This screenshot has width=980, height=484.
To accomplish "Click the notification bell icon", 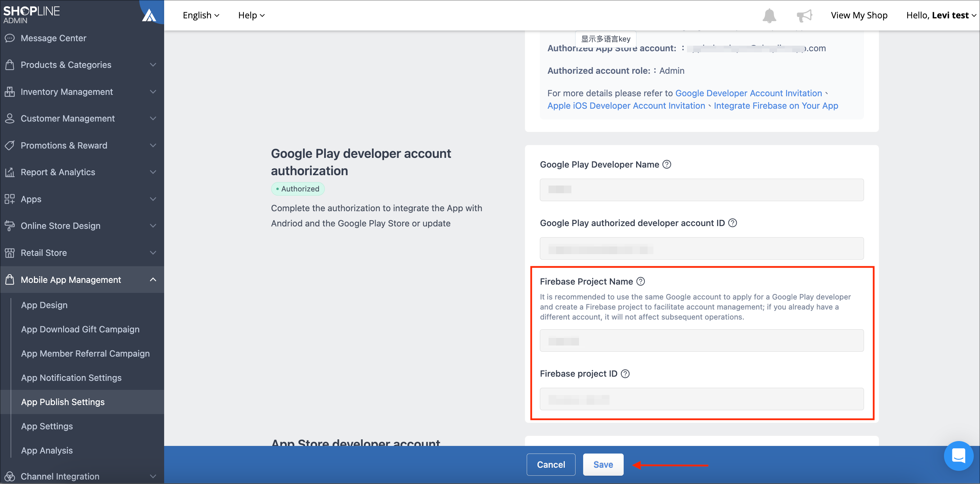I will tap(769, 16).
